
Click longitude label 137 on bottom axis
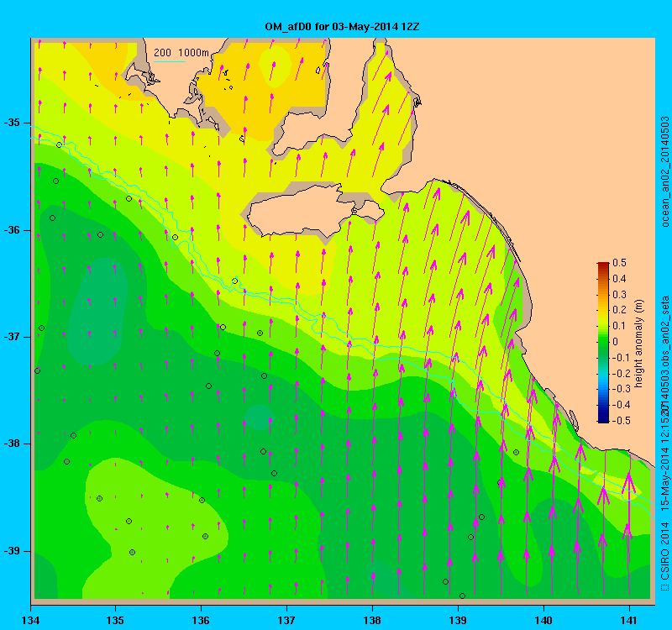[x=286, y=620]
